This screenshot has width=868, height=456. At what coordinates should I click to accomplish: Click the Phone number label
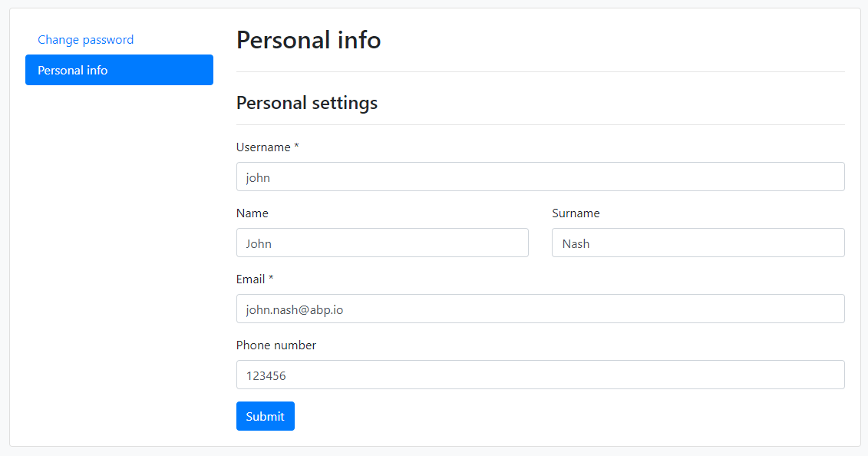(x=276, y=345)
